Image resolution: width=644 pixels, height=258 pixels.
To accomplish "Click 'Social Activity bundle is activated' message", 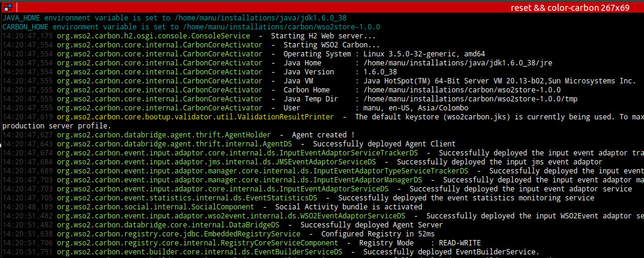I will 348,208.
